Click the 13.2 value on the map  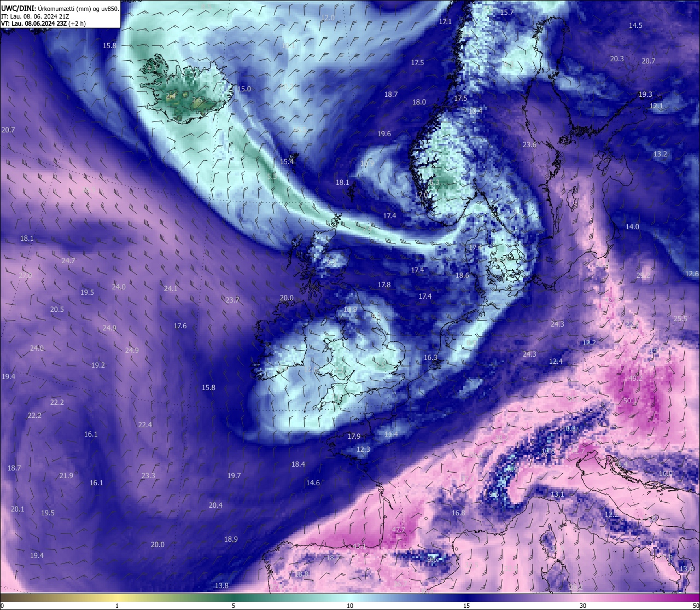660,154
